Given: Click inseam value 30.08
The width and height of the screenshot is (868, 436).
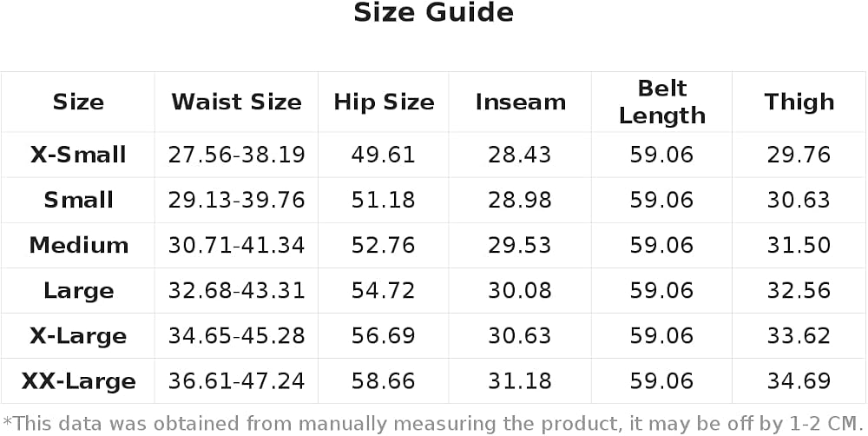Looking at the screenshot, I should point(520,291).
